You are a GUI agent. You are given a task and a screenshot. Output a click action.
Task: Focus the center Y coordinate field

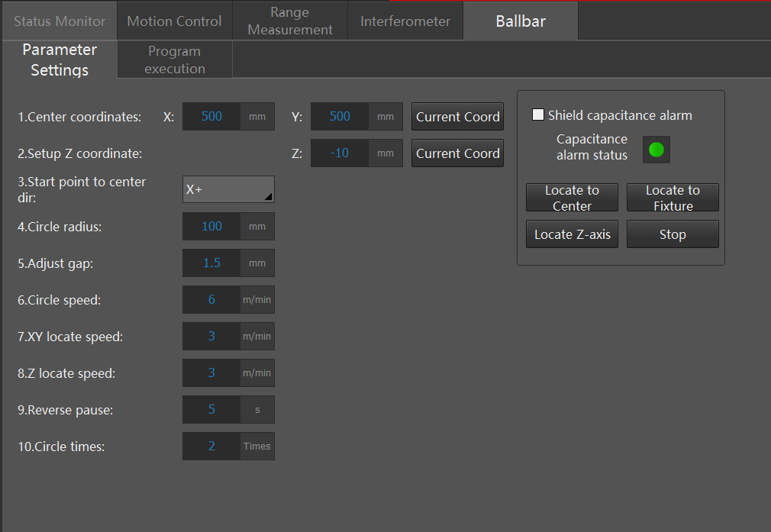340,117
